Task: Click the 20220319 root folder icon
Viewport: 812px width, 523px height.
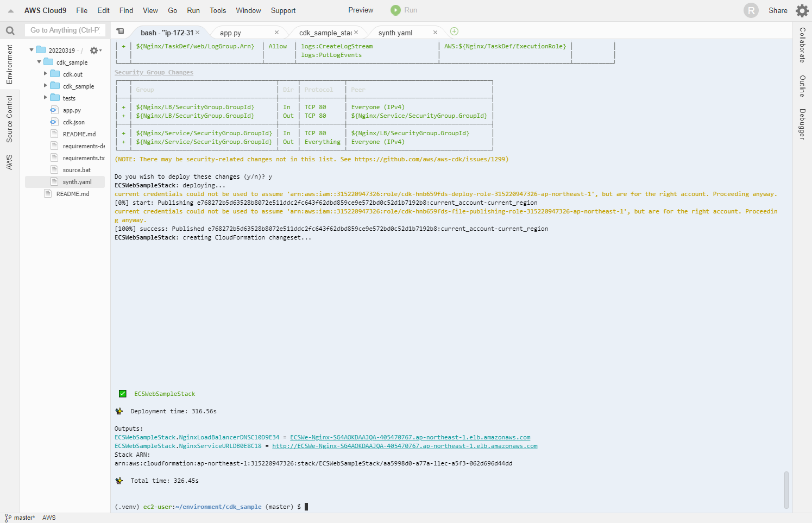Action: pyautogui.click(x=41, y=50)
